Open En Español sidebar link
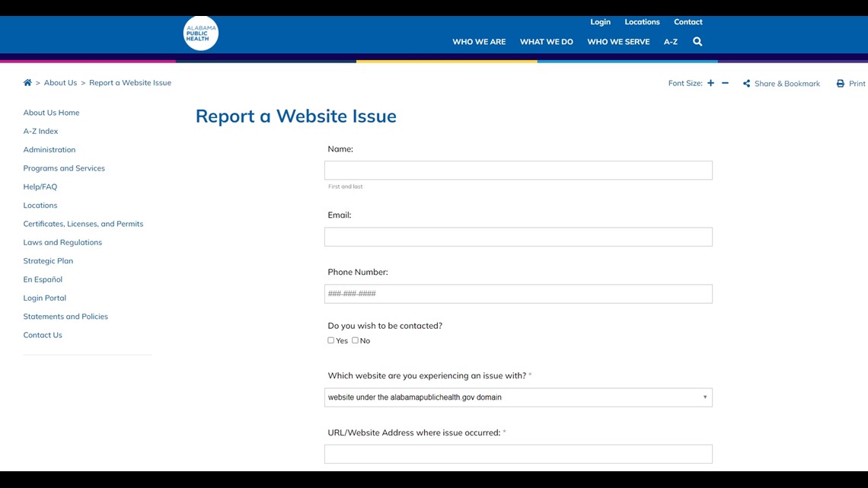868x488 pixels. pyautogui.click(x=43, y=279)
